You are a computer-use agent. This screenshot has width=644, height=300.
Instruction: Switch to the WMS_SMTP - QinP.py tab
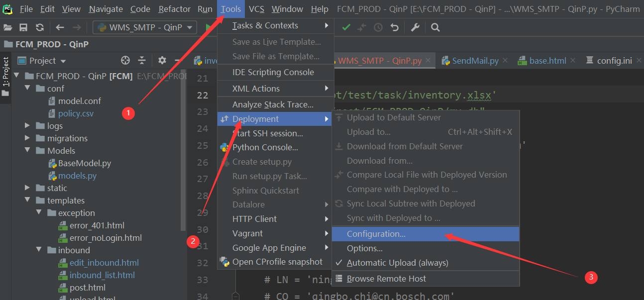coord(379,61)
